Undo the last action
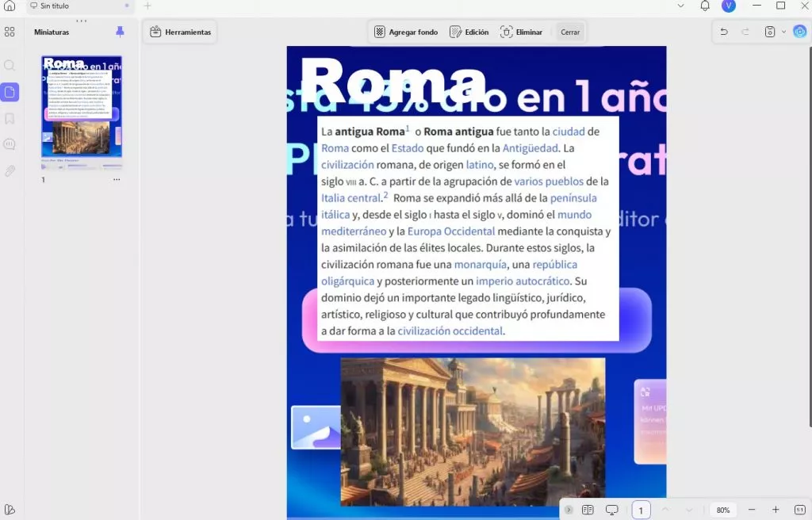The height and width of the screenshot is (520, 812). coord(724,32)
